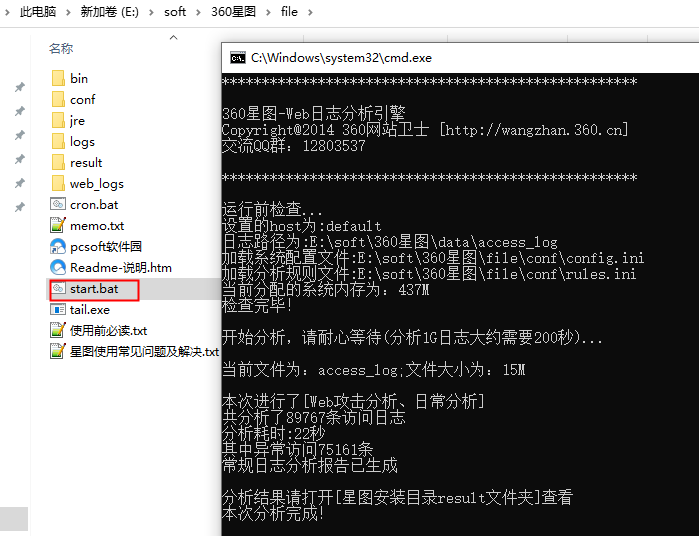The image size is (699, 536).
Task: Click the pin icon beside the jre row
Action: tap(20, 111)
